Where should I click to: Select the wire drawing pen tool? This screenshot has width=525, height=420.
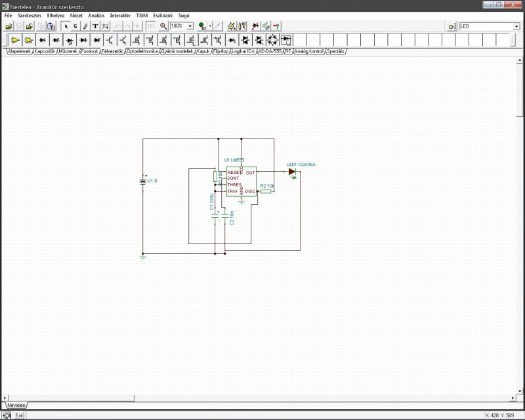click(85, 26)
